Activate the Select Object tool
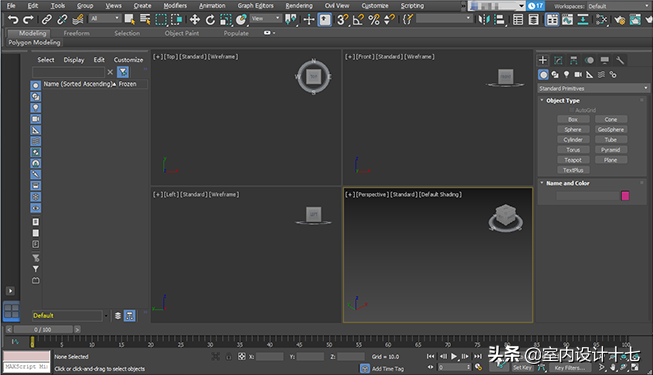Image resolution: width=653 pixels, height=375 pixels. 130,20
